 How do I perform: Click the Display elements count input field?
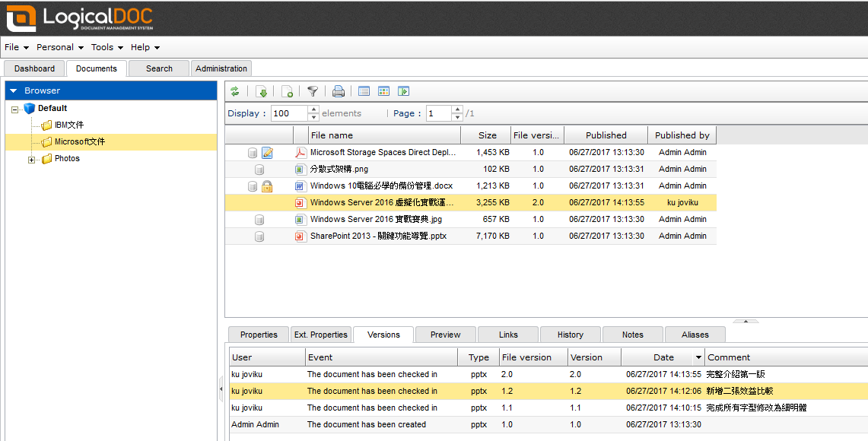[x=289, y=113]
